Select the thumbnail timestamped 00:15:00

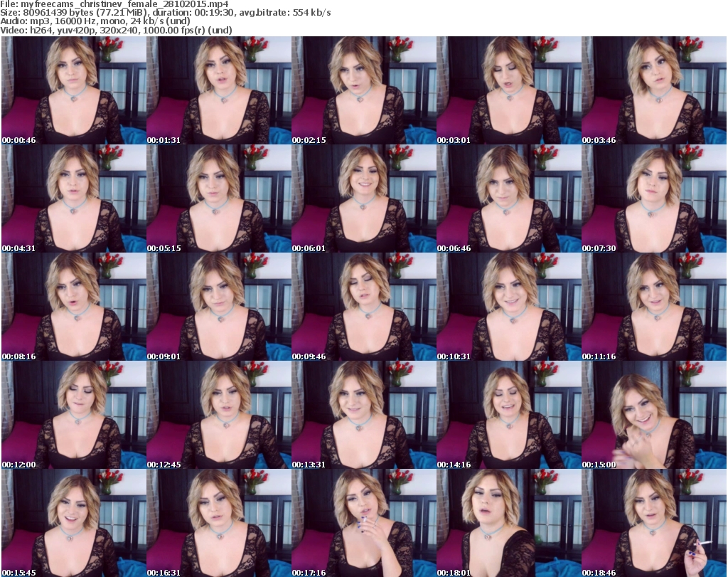coord(654,415)
